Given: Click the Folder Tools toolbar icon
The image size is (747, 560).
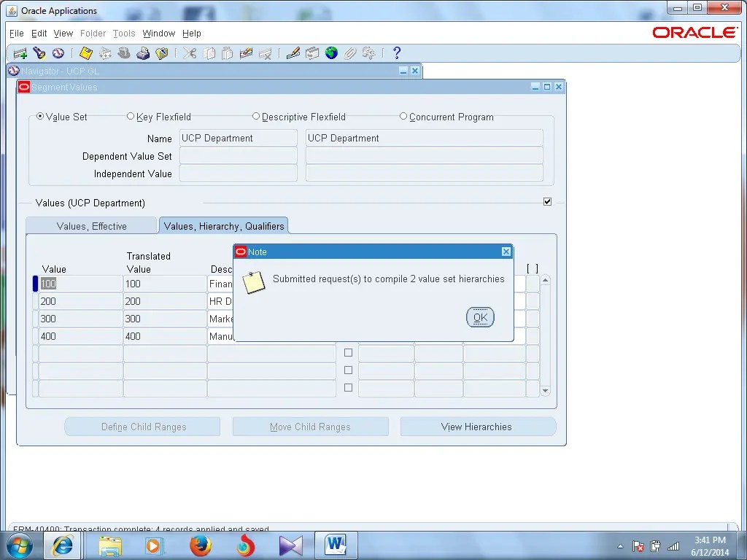Looking at the screenshot, I should (368, 53).
